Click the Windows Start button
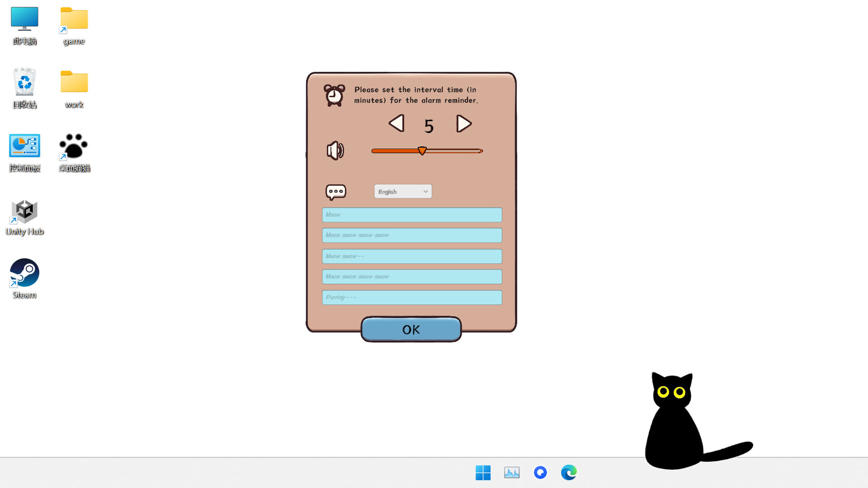 [x=483, y=473]
